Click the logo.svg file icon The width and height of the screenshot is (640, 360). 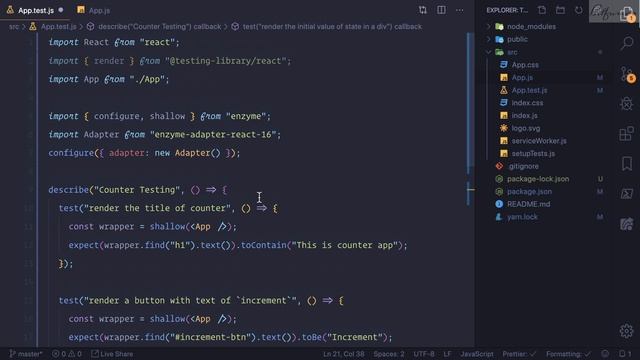pyautogui.click(x=504, y=128)
